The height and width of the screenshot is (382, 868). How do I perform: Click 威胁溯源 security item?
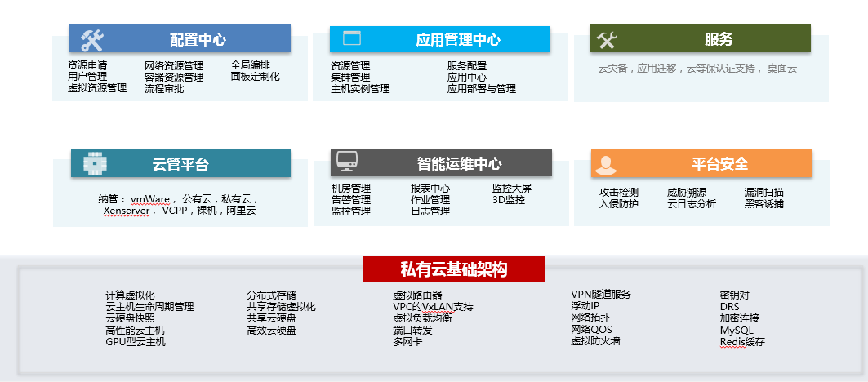click(x=687, y=193)
